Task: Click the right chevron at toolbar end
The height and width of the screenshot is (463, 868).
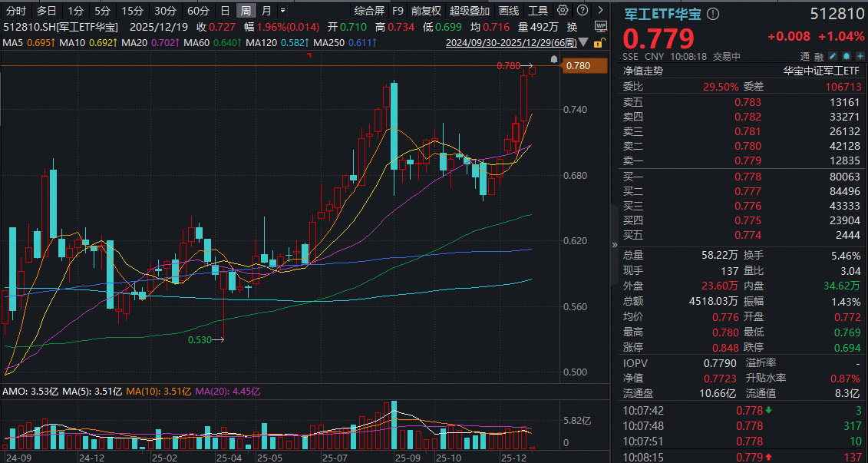Action: pyautogui.click(x=600, y=11)
